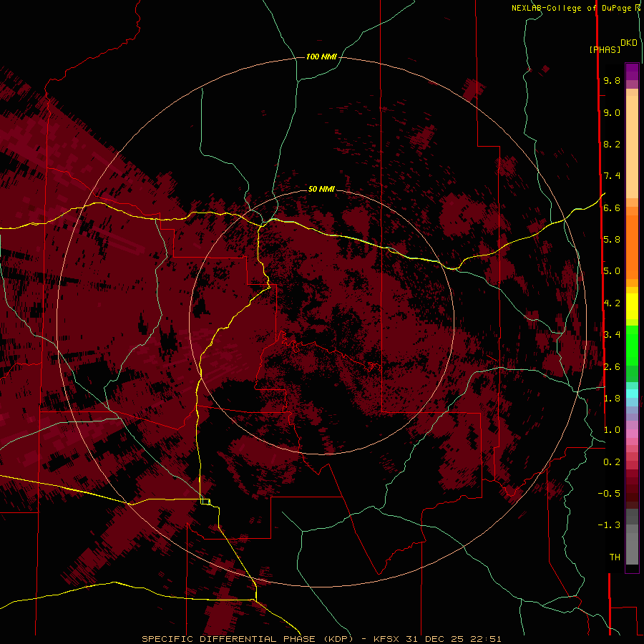
Task: Click the "31 DEC 25" date text
Action: point(436,639)
